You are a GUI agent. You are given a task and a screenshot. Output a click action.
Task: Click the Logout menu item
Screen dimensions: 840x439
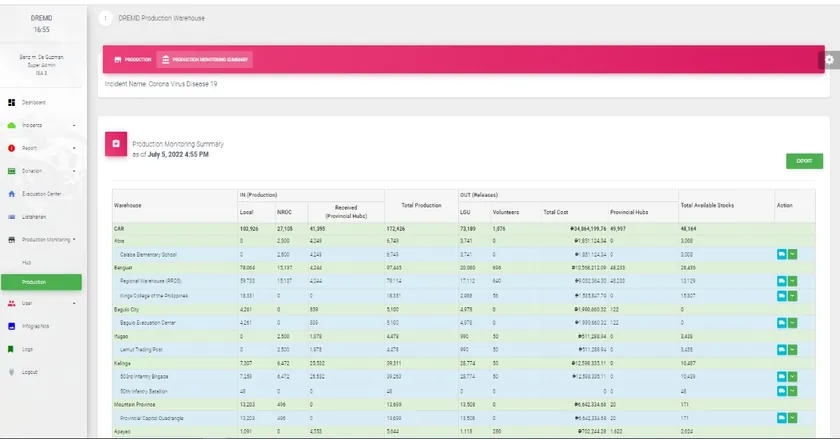29,372
